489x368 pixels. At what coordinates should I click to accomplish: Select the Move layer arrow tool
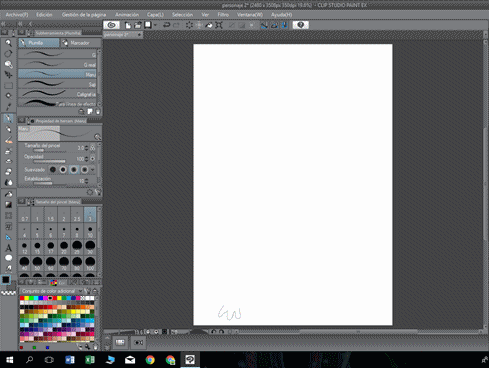tap(8, 74)
